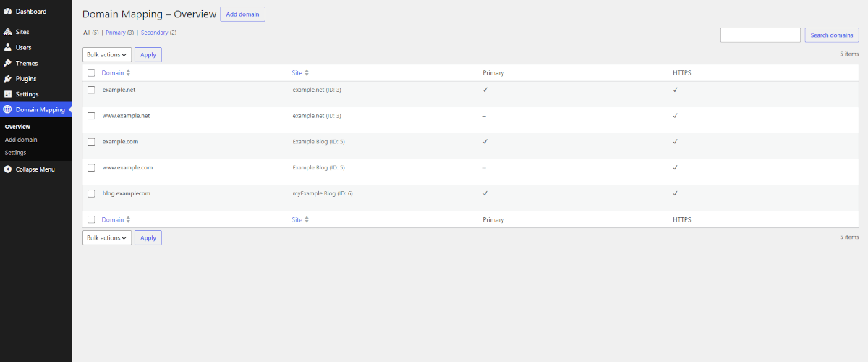868x362 pixels.
Task: Click ID: 6 link in myExample Blog row
Action: click(344, 194)
